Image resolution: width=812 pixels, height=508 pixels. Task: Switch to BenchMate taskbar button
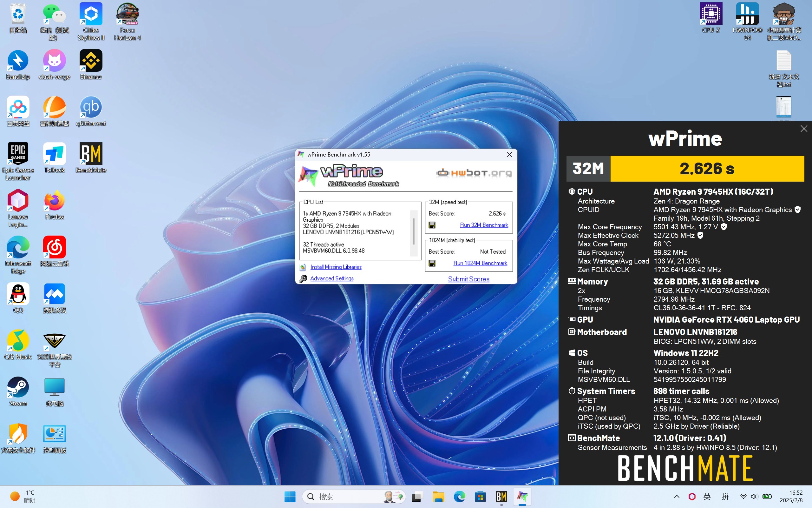pyautogui.click(x=501, y=497)
